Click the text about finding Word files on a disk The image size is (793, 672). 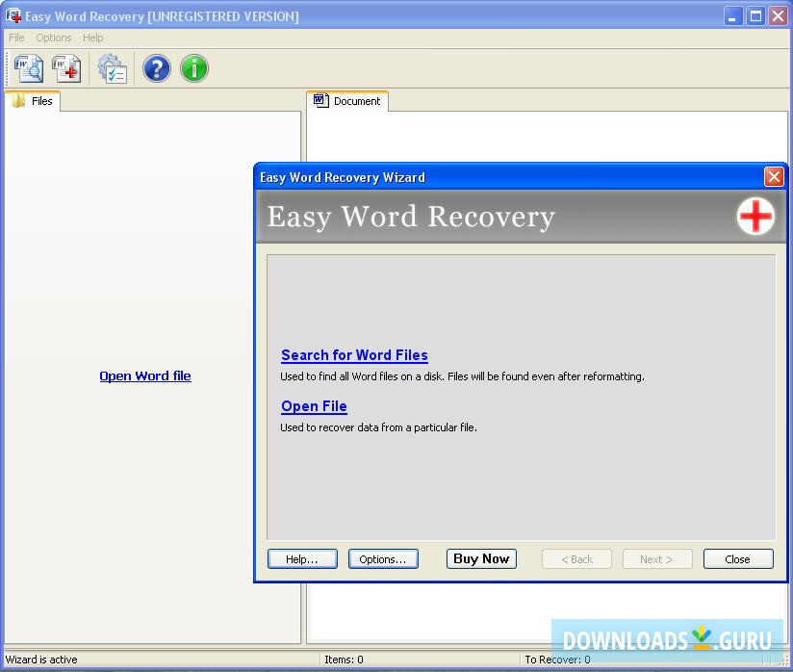click(x=462, y=376)
